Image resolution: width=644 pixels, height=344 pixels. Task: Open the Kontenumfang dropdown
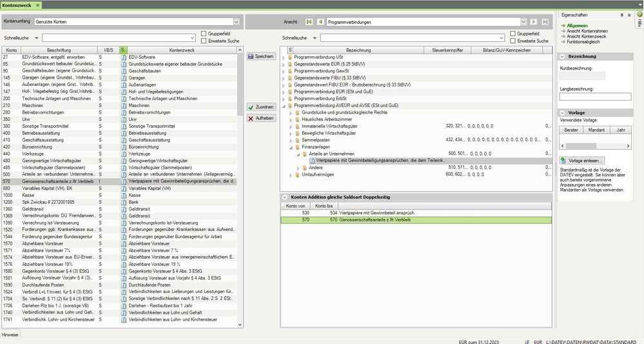point(236,22)
